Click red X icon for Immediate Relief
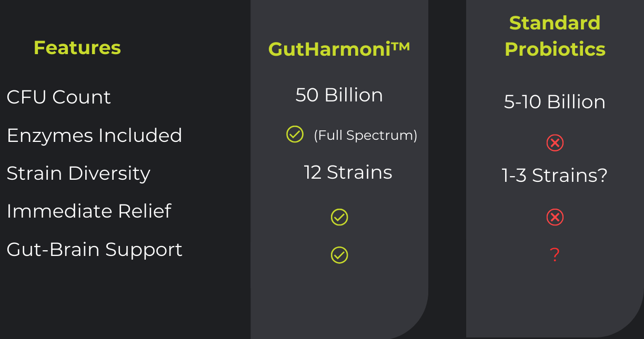The image size is (644, 339). [555, 217]
